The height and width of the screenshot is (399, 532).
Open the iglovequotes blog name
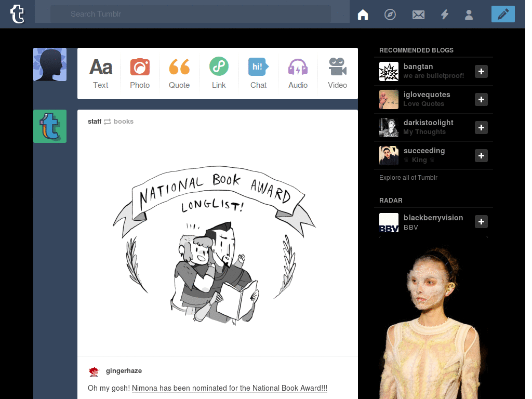(427, 95)
